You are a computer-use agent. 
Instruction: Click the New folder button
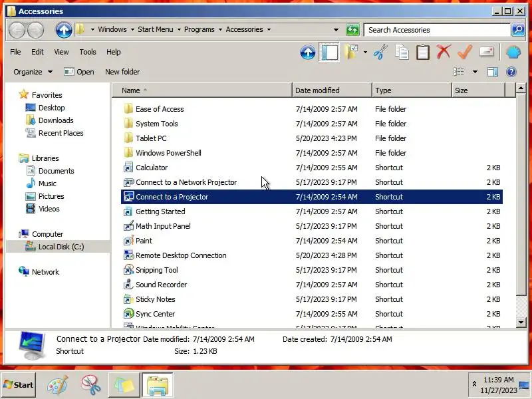(122, 72)
